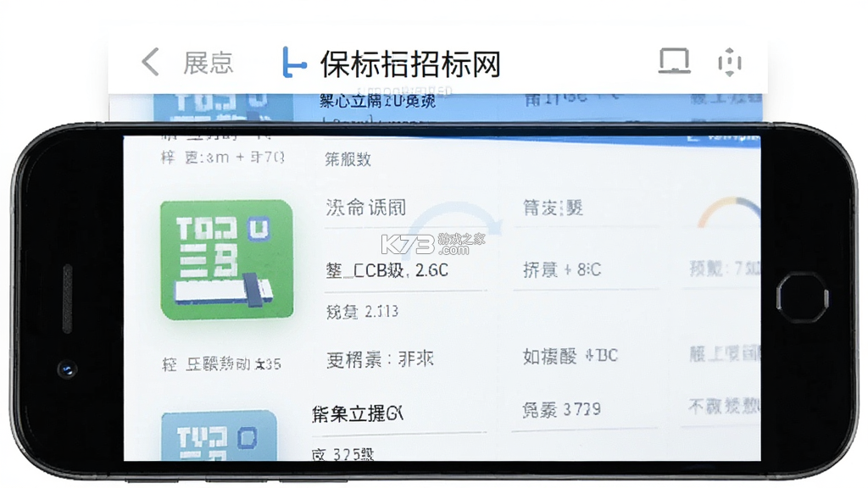
Task: Click the 3m + text label
Action: click(223, 157)
